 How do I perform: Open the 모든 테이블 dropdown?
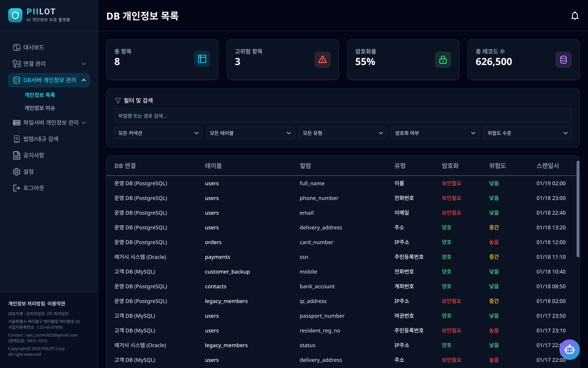point(251,133)
